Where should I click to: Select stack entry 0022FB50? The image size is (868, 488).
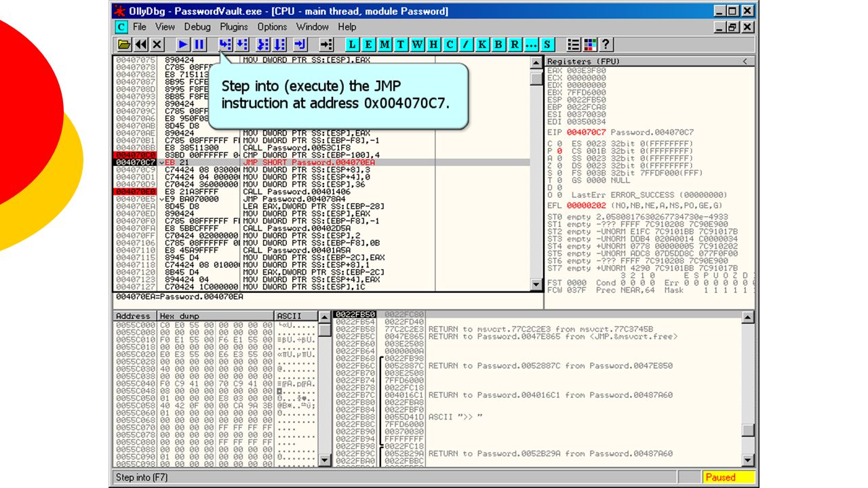355,314
